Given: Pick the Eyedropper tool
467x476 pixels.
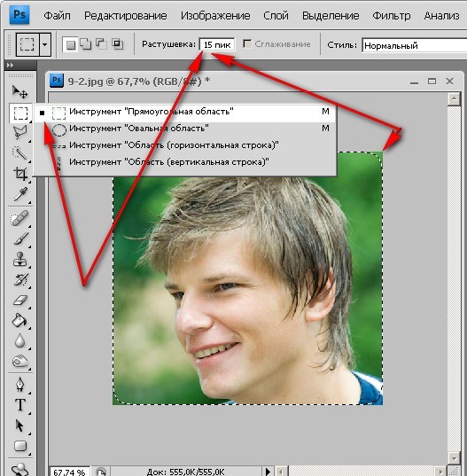Looking at the screenshot, I should tap(20, 194).
